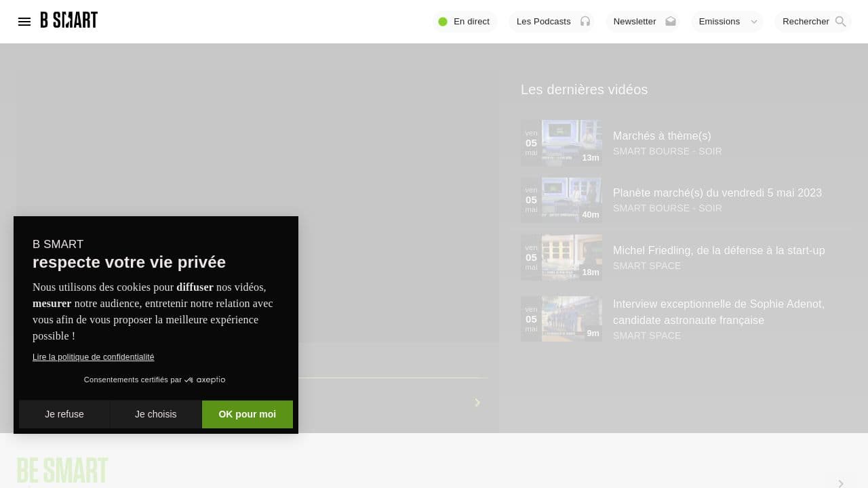Open the Newsletter menu item
Viewport: 868px width, 488px height.
(634, 21)
